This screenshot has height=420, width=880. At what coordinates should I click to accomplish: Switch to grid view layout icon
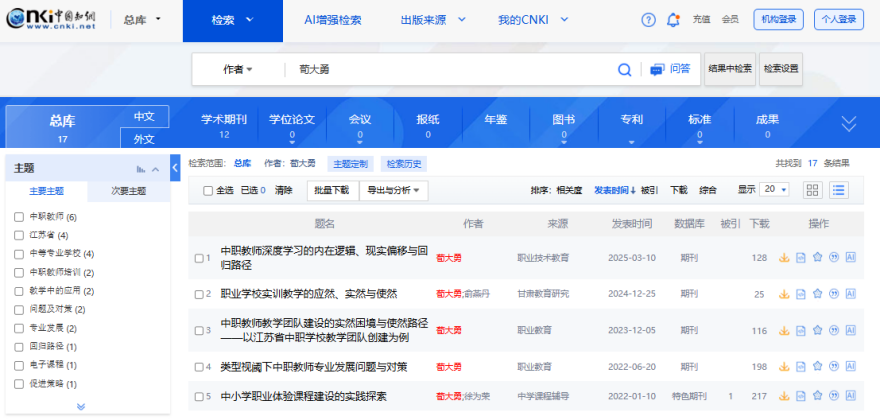pyautogui.click(x=812, y=190)
